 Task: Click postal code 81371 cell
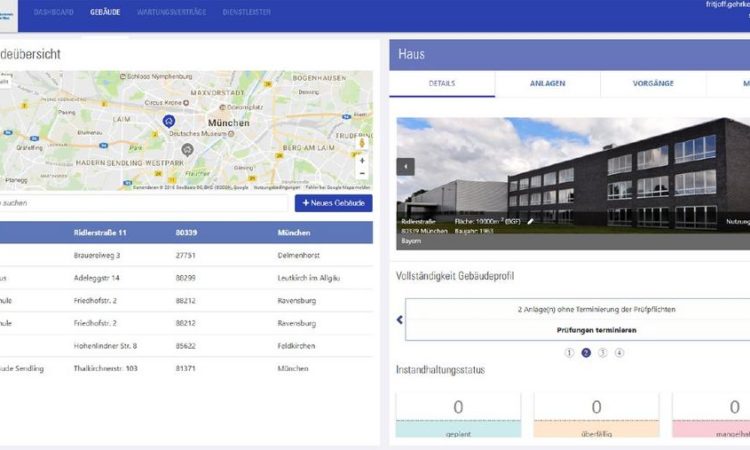click(x=185, y=368)
